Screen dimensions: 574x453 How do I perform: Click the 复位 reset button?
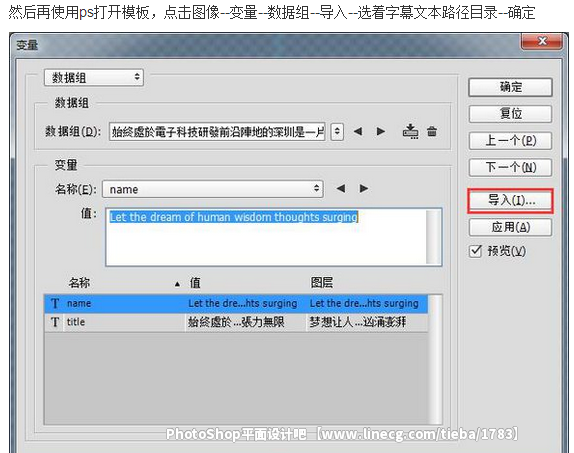click(510, 114)
